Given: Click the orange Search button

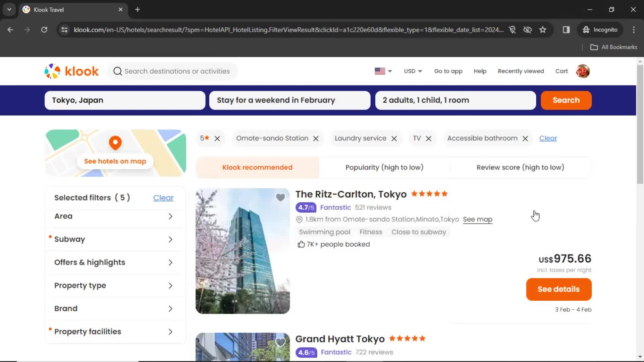Looking at the screenshot, I should click(566, 100).
